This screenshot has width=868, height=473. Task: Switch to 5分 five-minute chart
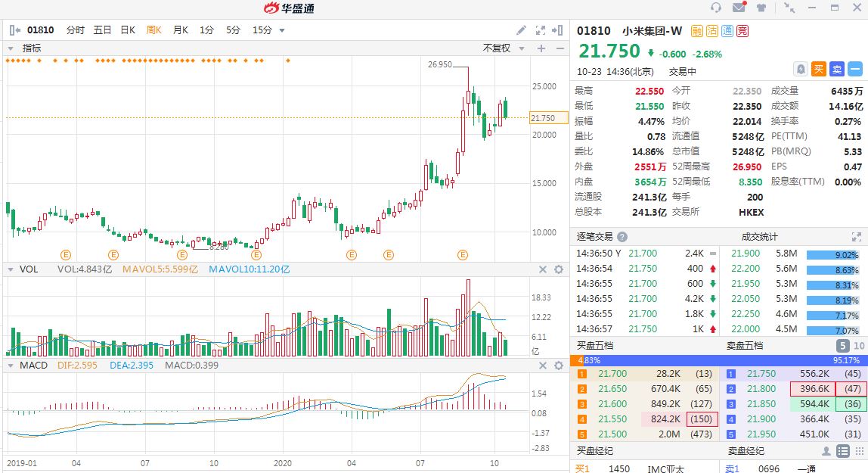tap(233, 30)
